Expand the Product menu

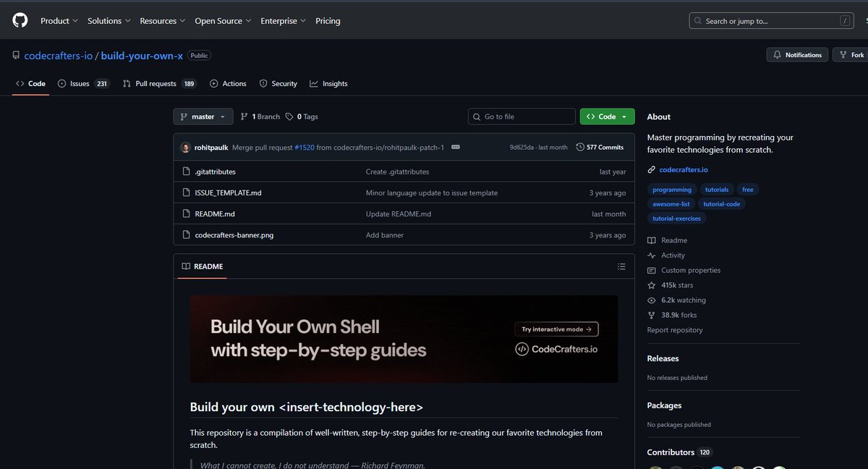click(59, 21)
